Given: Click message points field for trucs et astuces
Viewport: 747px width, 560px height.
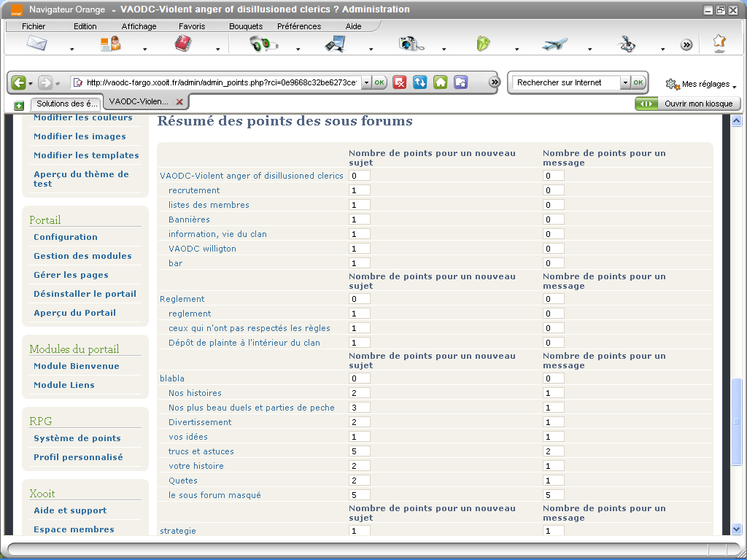Looking at the screenshot, I should (553, 451).
